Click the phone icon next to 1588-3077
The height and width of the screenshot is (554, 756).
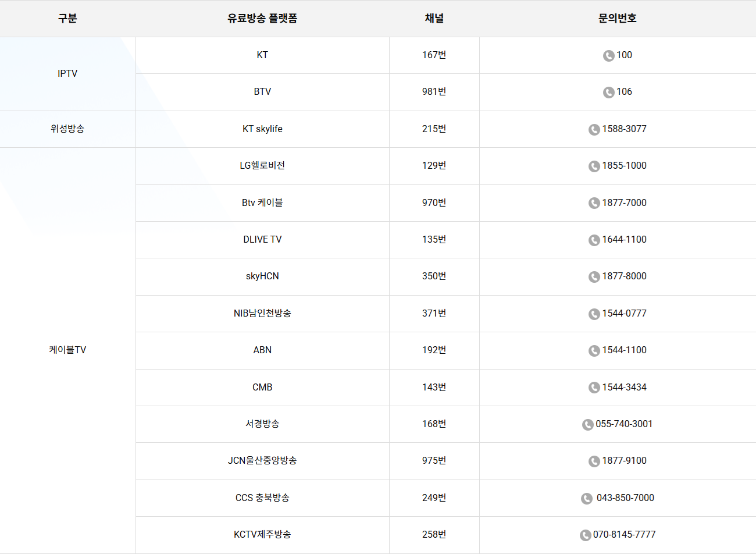point(594,130)
